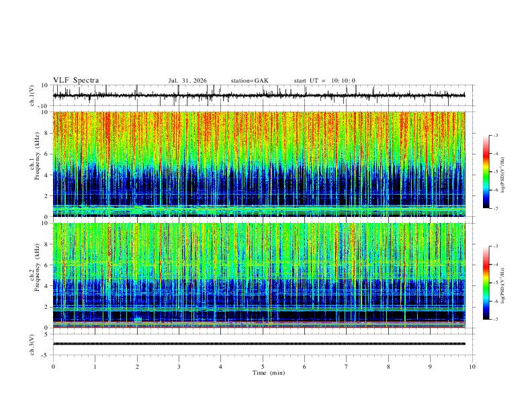Click the "1" tick on Time axis

(95, 367)
